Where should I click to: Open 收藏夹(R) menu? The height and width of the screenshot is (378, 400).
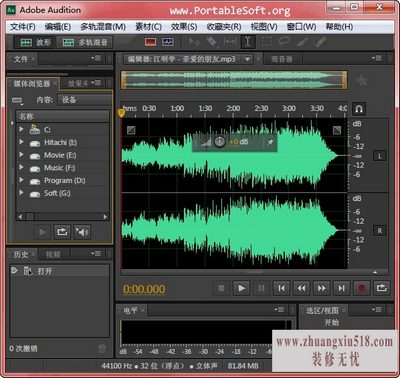pyautogui.click(x=224, y=27)
